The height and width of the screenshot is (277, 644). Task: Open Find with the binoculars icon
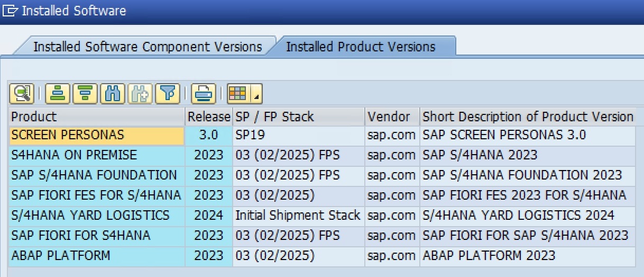click(112, 94)
